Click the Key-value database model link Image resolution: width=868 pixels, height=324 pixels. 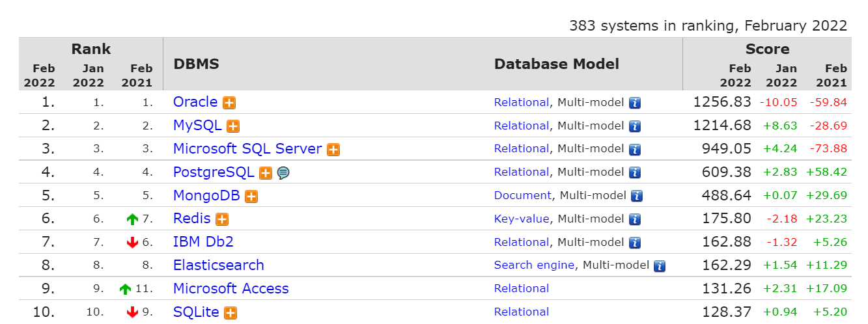[522, 219]
